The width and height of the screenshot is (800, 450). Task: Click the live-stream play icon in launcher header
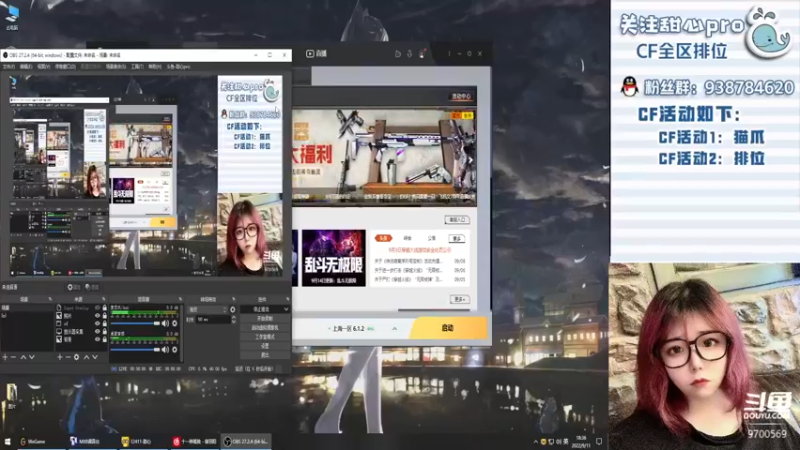click(x=310, y=54)
